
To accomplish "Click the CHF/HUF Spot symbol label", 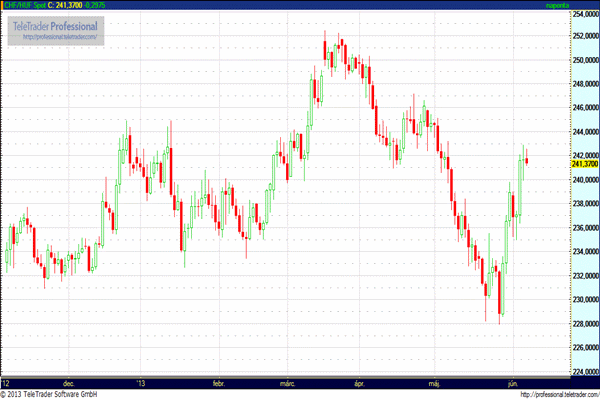I will [x=25, y=5].
